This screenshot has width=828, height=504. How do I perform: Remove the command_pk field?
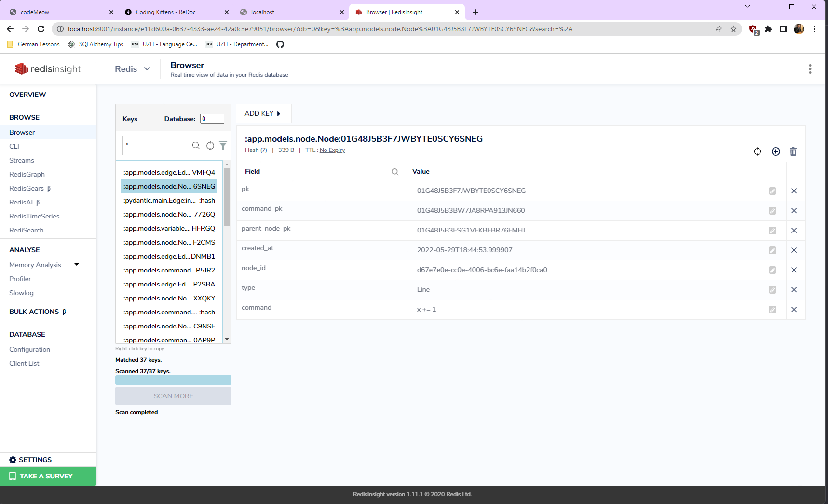(794, 211)
